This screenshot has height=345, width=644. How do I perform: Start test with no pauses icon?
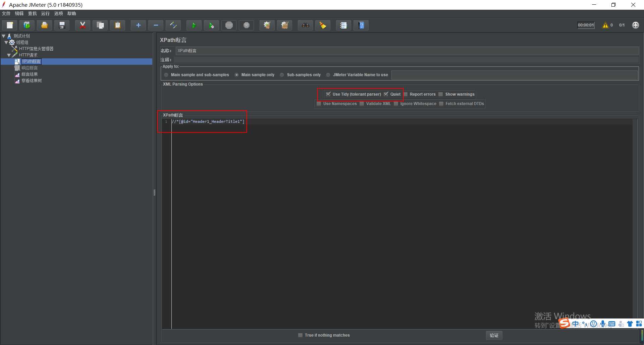211,25
